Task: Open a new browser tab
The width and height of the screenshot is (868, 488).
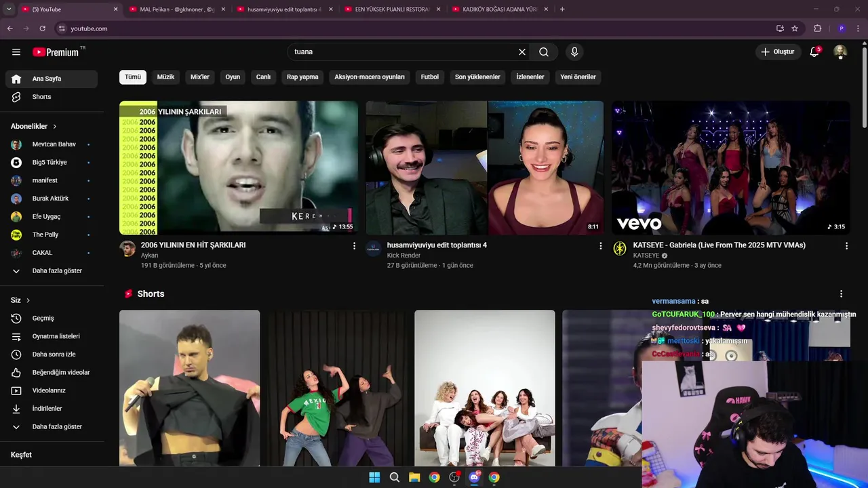Action: coord(562,9)
